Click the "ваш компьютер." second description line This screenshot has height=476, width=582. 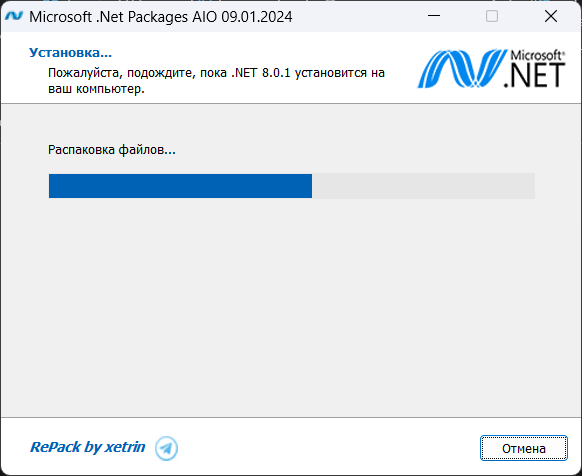pyautogui.click(x=96, y=89)
